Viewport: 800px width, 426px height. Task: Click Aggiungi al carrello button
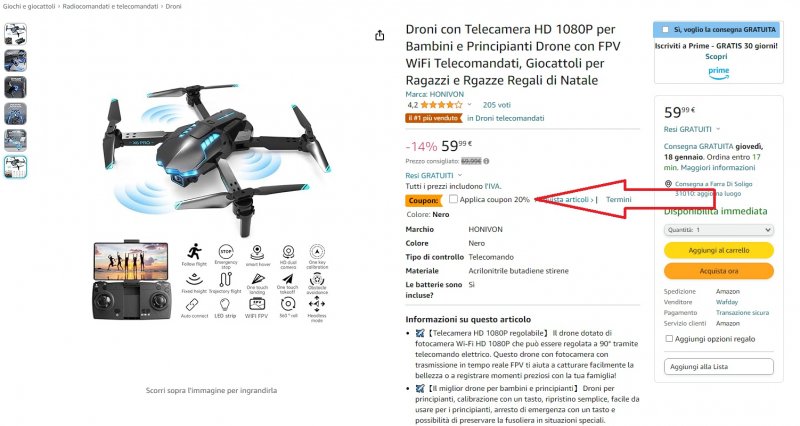pyautogui.click(x=718, y=250)
